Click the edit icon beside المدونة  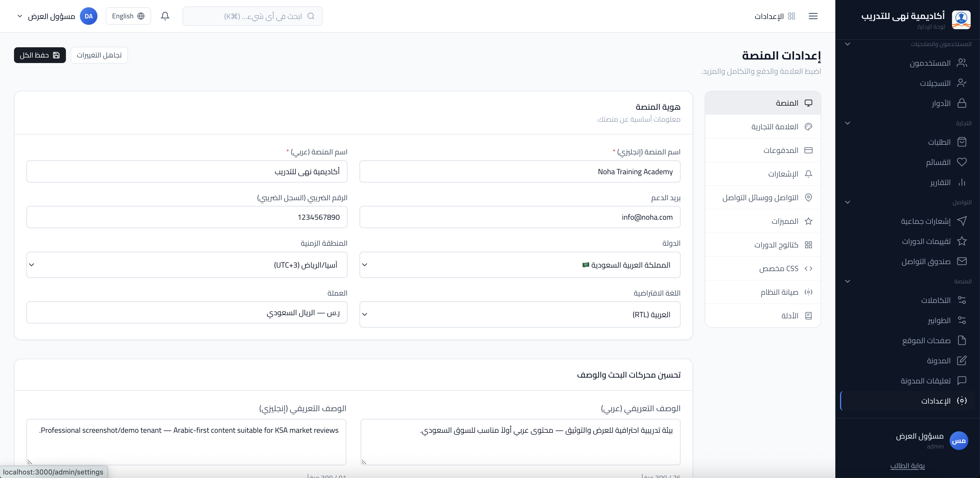962,360
